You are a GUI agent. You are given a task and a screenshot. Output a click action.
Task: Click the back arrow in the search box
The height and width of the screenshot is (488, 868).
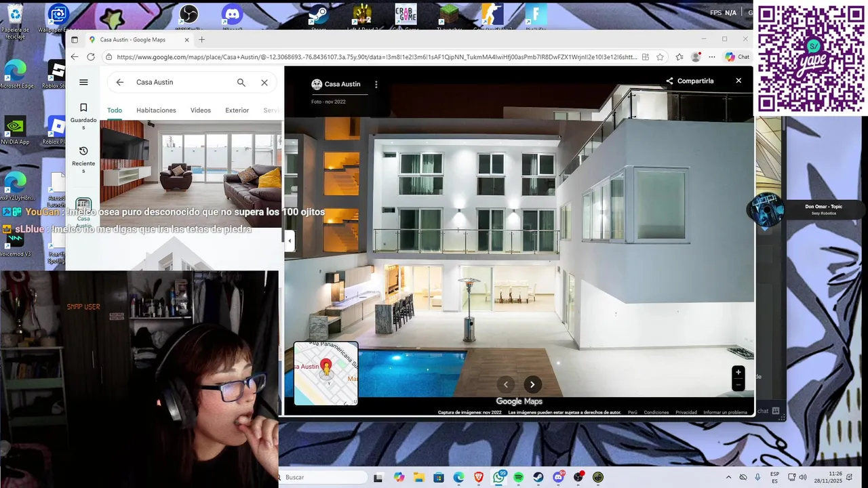tap(120, 82)
